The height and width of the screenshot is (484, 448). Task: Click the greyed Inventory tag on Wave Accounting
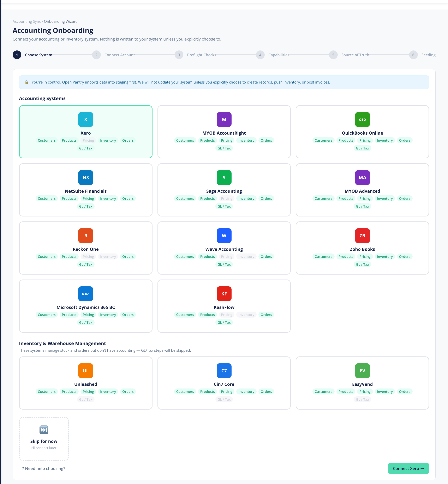tap(246, 257)
